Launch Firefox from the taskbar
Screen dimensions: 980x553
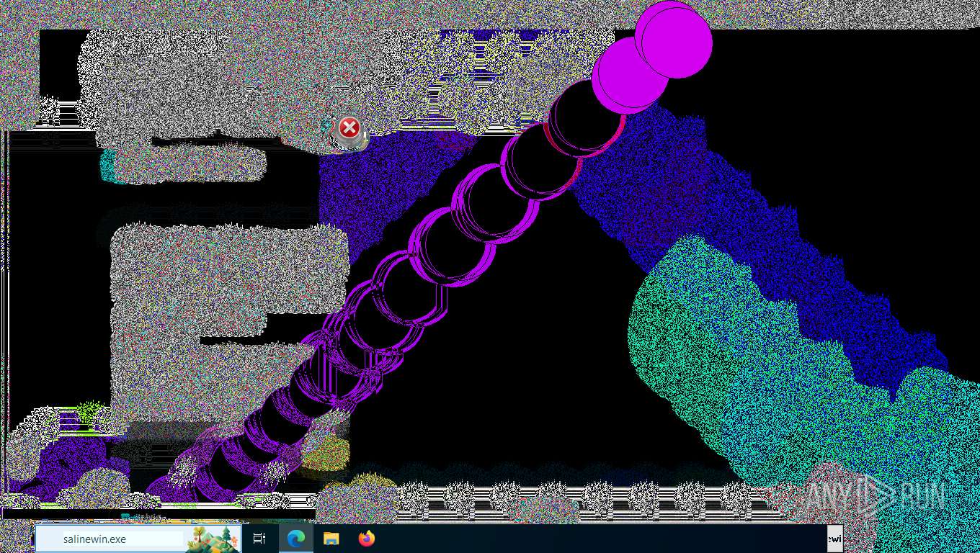click(367, 539)
